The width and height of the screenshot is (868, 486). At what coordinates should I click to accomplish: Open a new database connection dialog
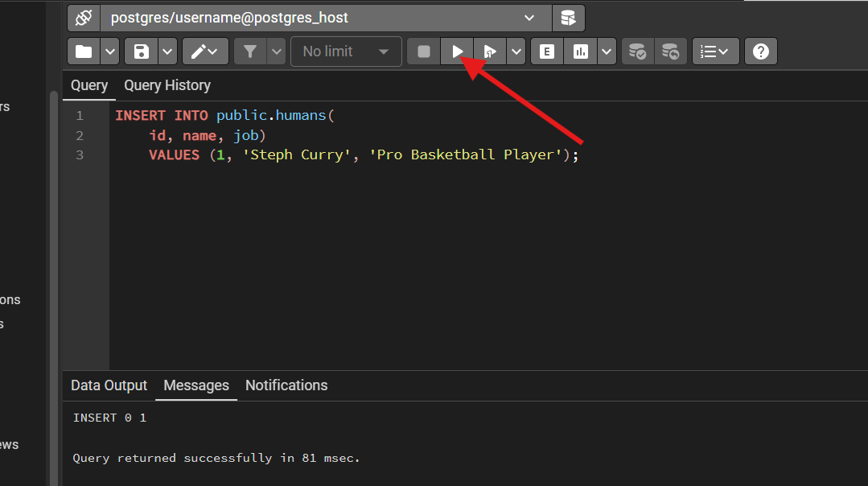click(569, 17)
